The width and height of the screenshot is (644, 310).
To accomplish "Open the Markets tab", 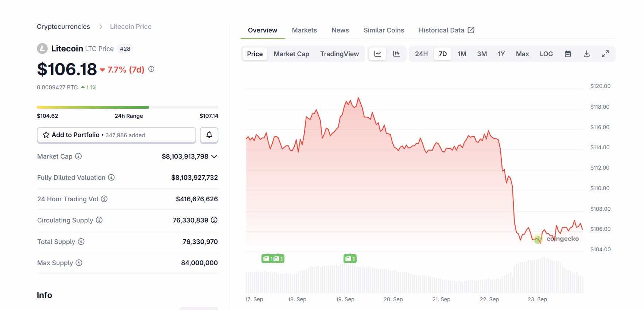I will click(304, 30).
